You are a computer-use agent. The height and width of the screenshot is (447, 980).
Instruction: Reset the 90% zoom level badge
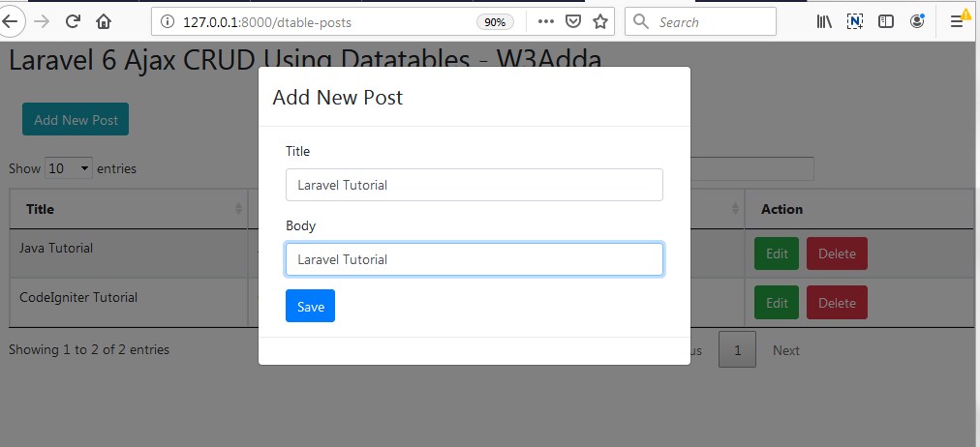495,22
